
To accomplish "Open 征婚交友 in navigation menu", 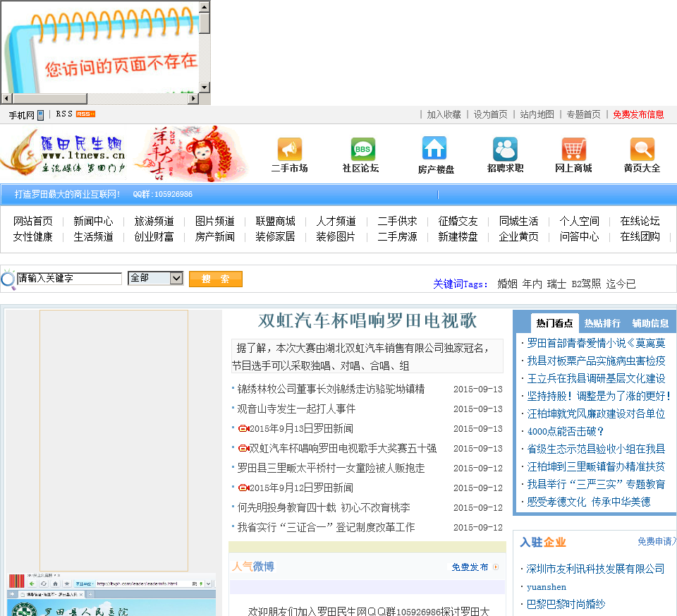I will [458, 221].
